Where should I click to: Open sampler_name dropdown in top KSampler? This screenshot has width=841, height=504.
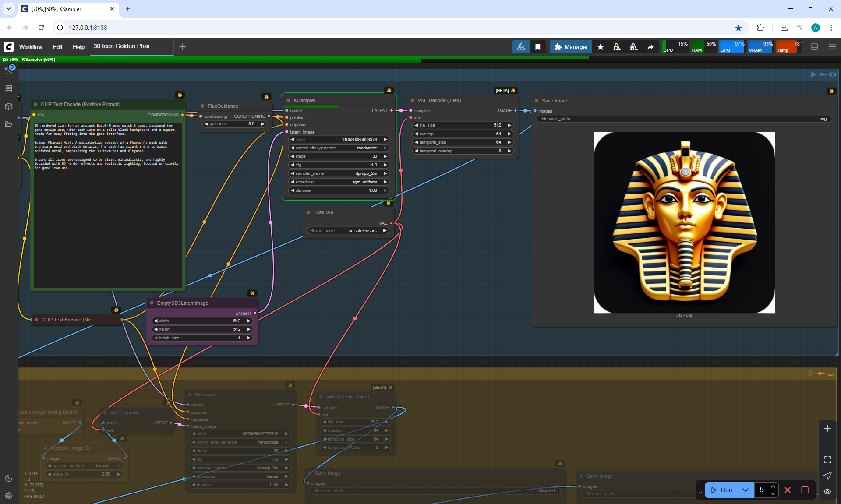(x=339, y=173)
